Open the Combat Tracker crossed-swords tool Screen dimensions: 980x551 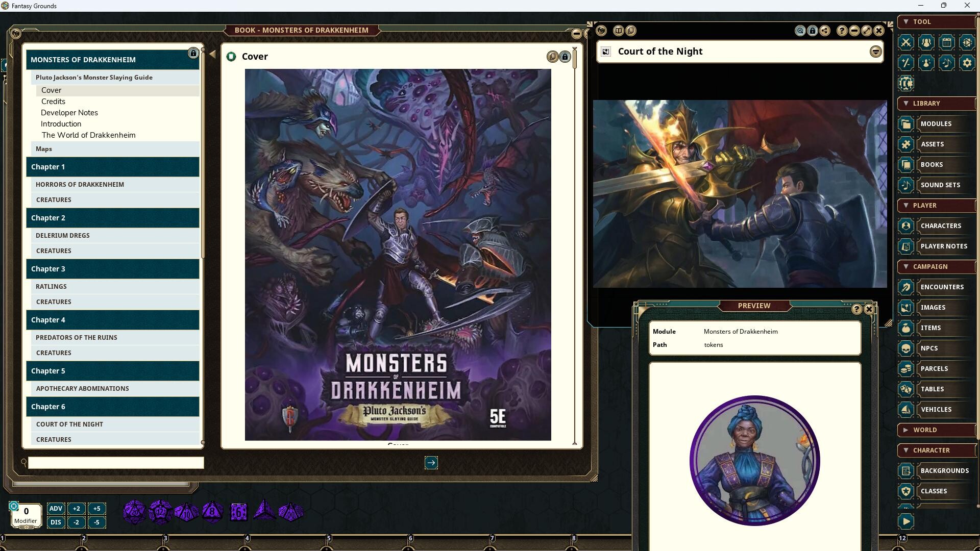pyautogui.click(x=906, y=42)
